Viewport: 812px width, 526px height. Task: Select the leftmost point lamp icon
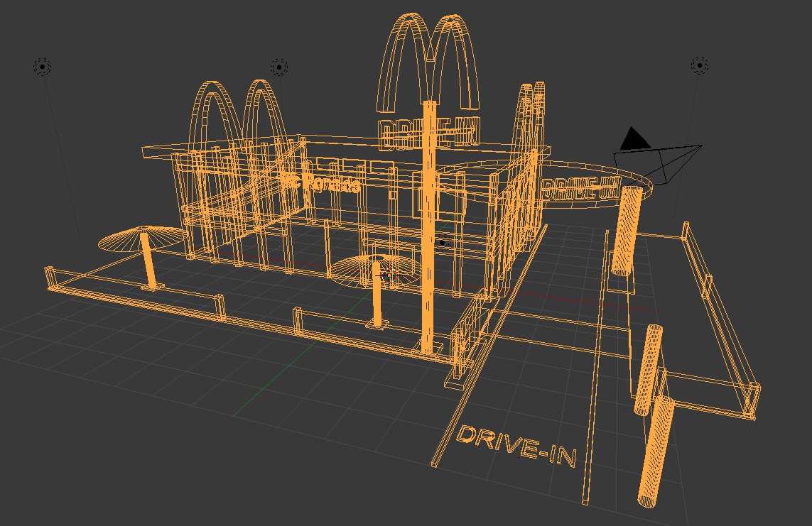42,67
